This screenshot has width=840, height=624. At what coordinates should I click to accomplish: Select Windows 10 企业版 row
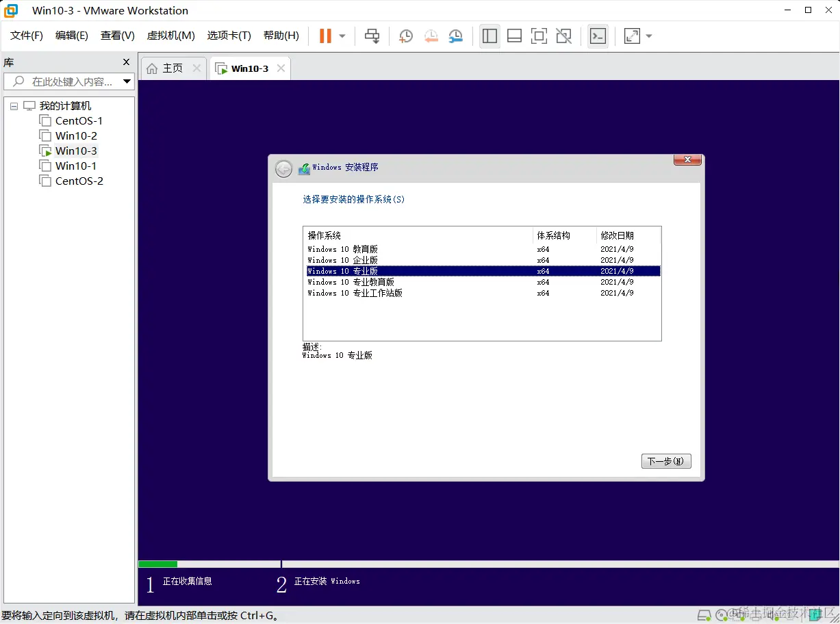pos(483,260)
